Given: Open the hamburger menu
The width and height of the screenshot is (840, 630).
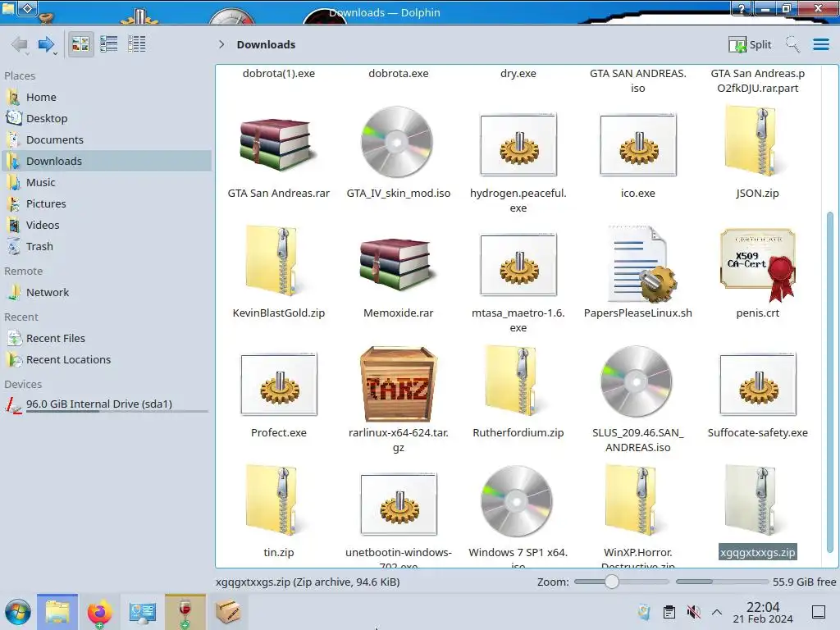Looking at the screenshot, I should tap(820, 44).
